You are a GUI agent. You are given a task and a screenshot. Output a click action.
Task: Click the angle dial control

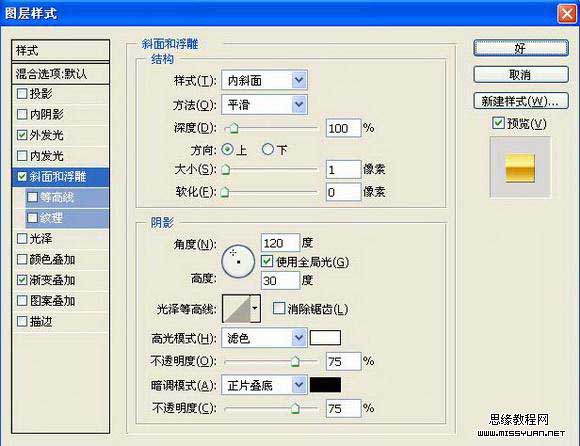point(238,261)
